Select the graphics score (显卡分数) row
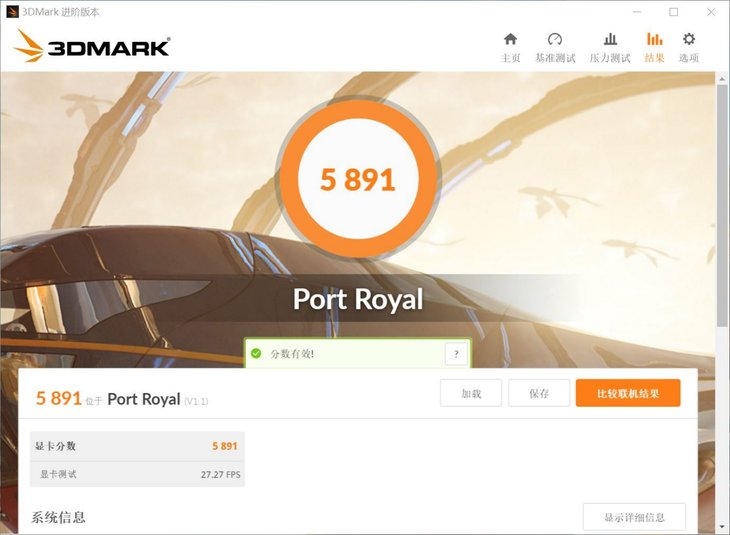This screenshot has height=535, width=730. tap(137, 446)
